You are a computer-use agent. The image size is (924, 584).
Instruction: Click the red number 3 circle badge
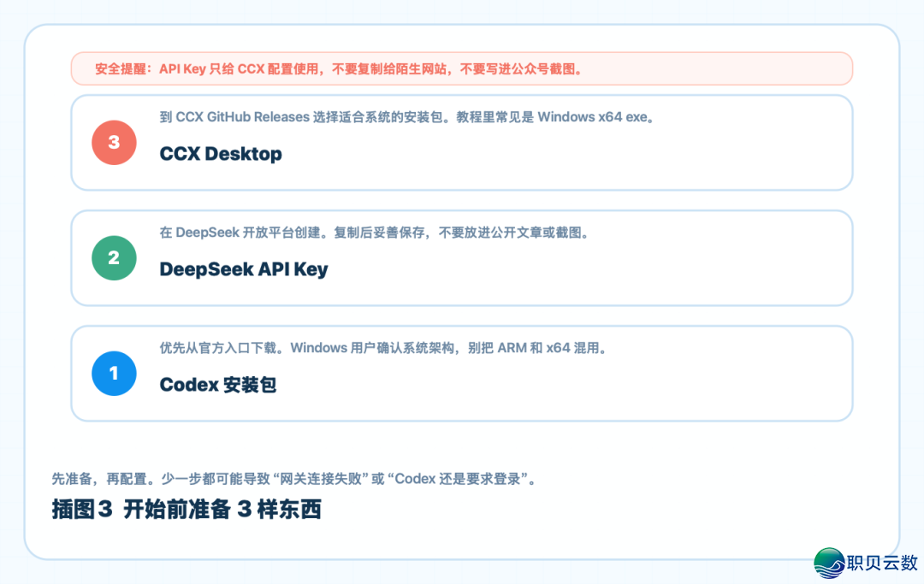tap(114, 143)
